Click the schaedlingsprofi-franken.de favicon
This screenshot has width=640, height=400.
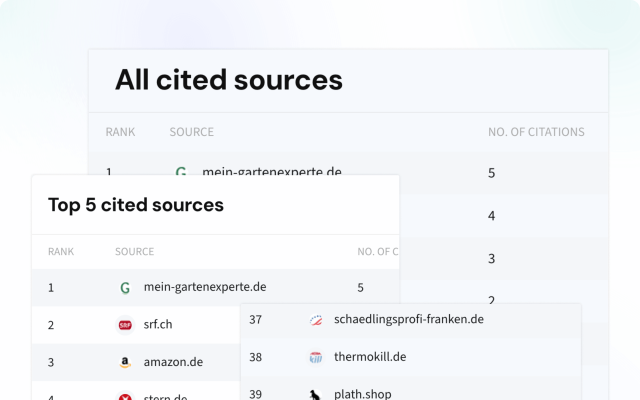coord(316,320)
